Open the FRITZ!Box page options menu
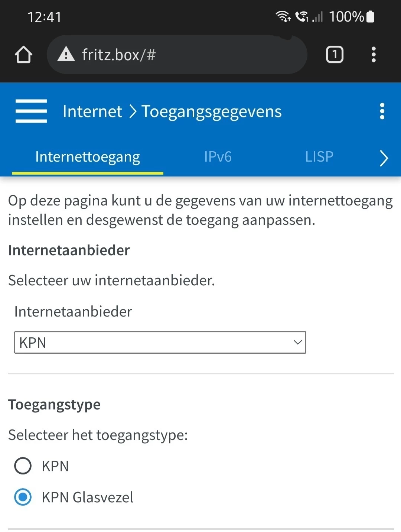Viewport: 401px width, 532px height. 382,111
